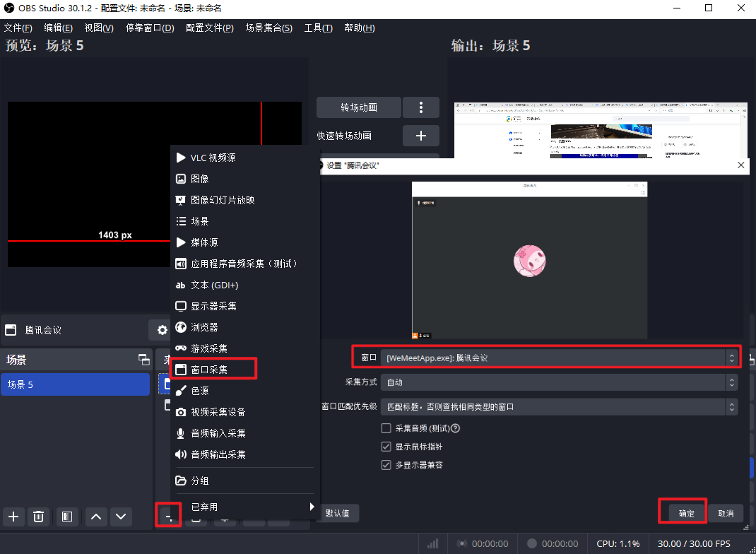Image resolution: width=756 pixels, height=554 pixels.
Task: Toggle the 多显示器兼容 checkbox
Action: [x=386, y=465]
